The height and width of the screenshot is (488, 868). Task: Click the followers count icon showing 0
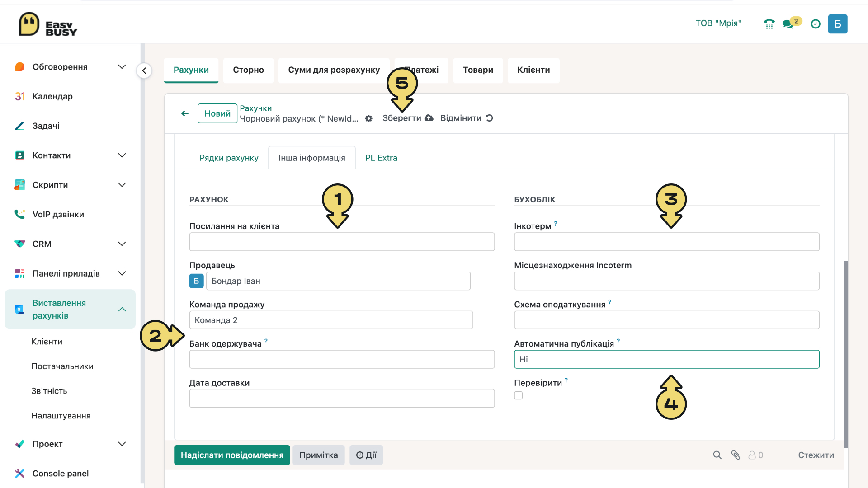(755, 455)
